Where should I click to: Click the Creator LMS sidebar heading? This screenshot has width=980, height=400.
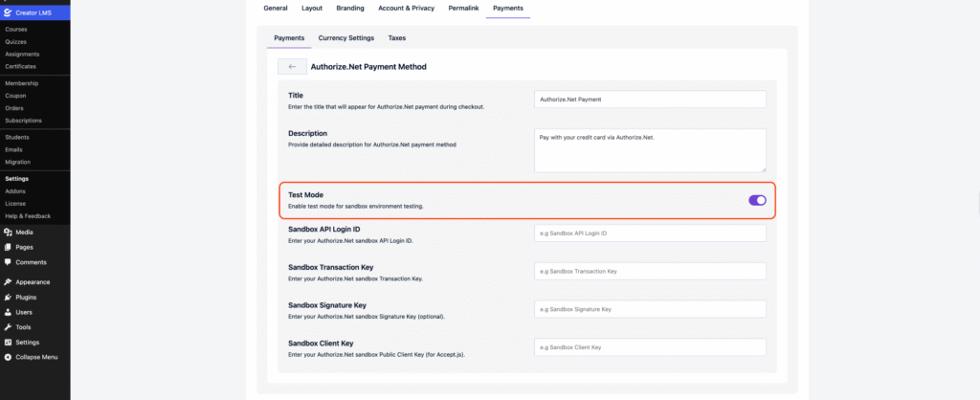pos(34,12)
